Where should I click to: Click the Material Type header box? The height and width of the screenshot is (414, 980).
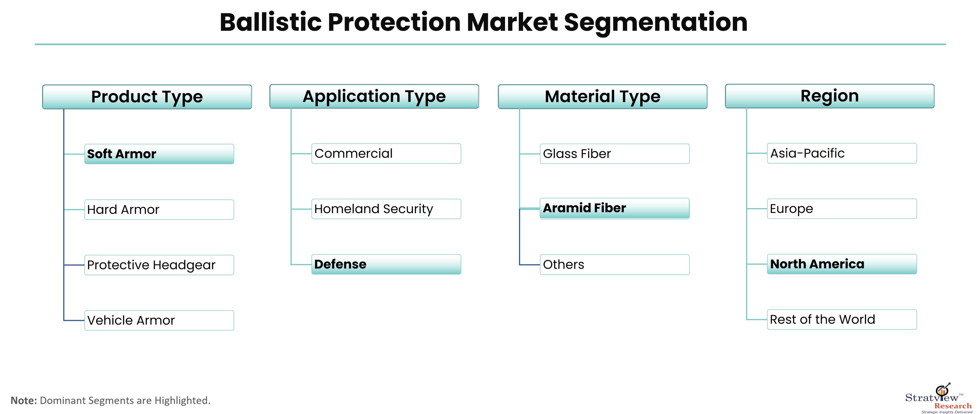(603, 97)
